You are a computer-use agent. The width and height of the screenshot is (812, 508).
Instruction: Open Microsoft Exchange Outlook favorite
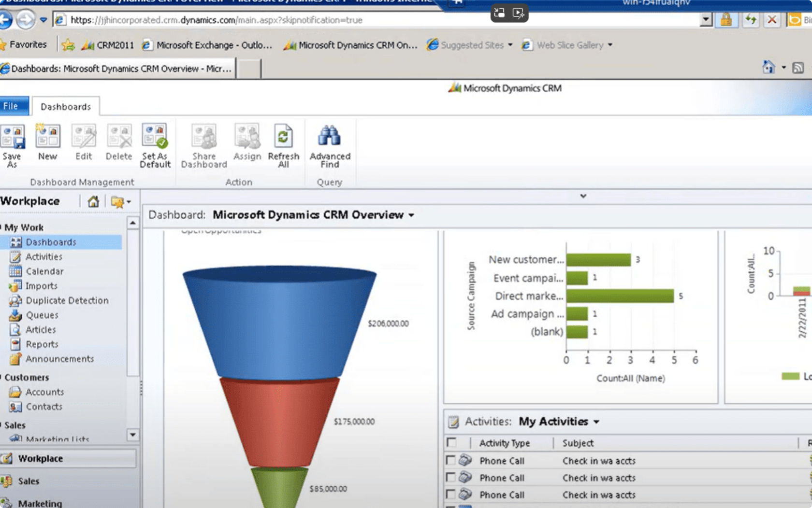(x=207, y=45)
